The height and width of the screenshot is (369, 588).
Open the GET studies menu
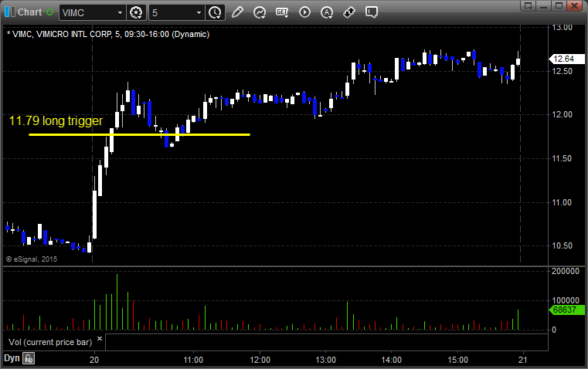point(282,12)
